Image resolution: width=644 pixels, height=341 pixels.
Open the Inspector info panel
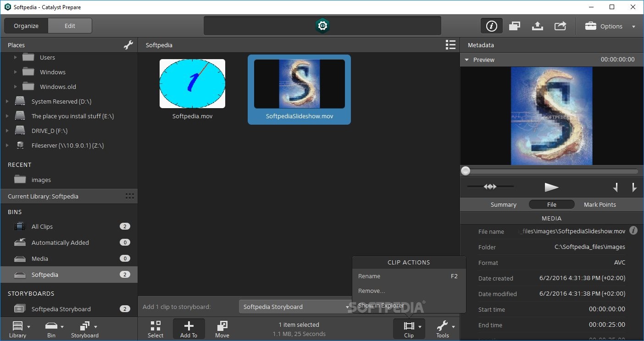pos(491,26)
